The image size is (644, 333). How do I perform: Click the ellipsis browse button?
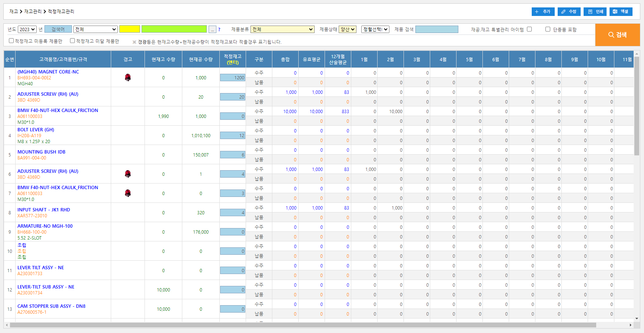[212, 29]
